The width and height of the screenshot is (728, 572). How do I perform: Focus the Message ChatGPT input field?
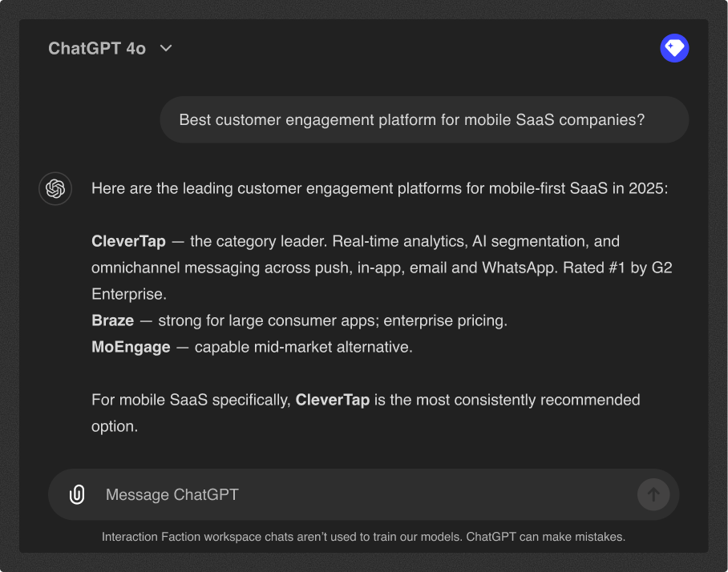pyautogui.click(x=363, y=494)
